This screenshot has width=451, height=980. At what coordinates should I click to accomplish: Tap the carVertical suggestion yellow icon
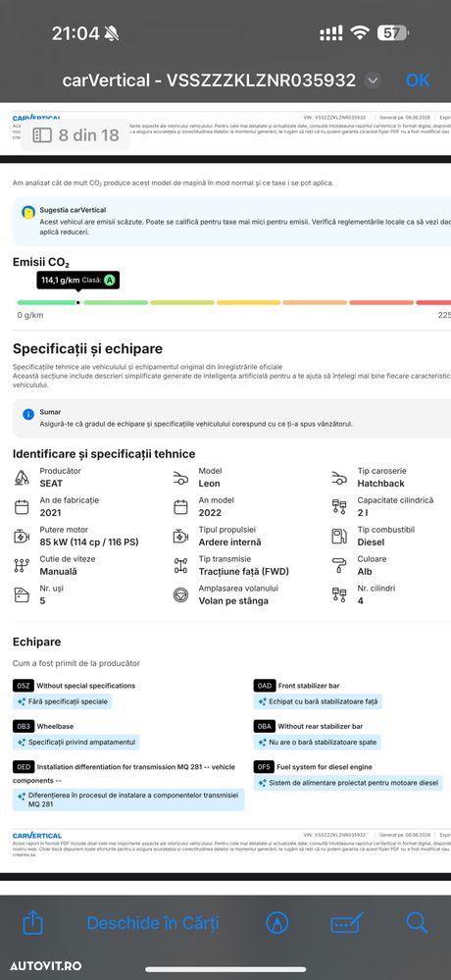point(28,213)
